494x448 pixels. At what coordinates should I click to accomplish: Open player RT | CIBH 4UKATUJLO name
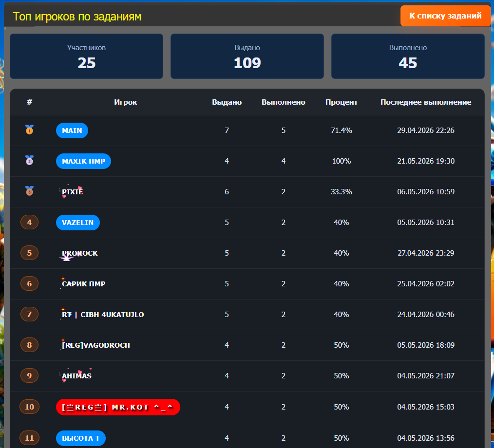[103, 315]
